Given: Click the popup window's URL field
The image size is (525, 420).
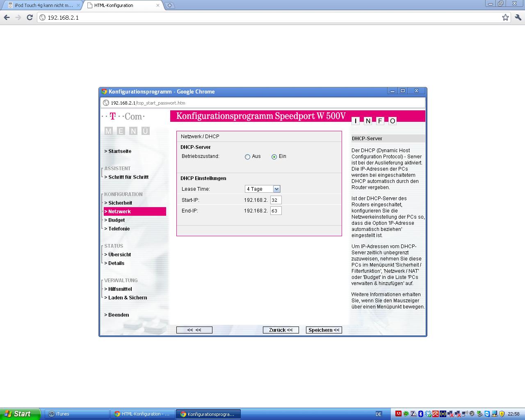Looking at the screenshot, I should [x=262, y=103].
